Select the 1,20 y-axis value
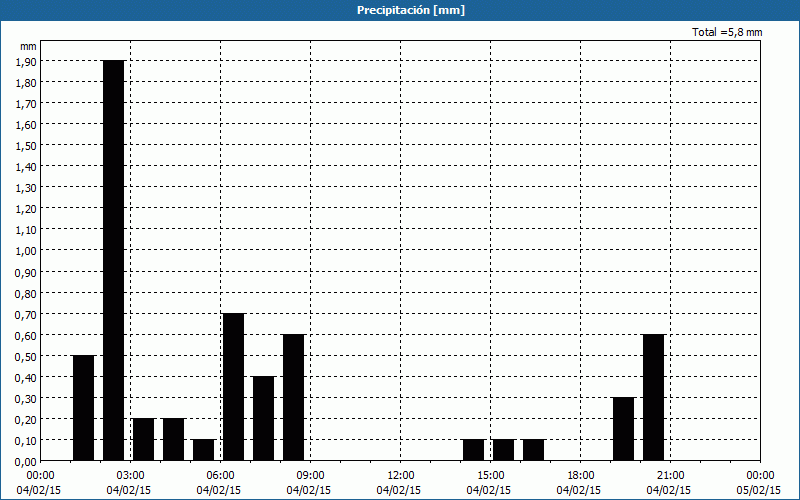The height and width of the screenshot is (500, 800). pyautogui.click(x=26, y=209)
